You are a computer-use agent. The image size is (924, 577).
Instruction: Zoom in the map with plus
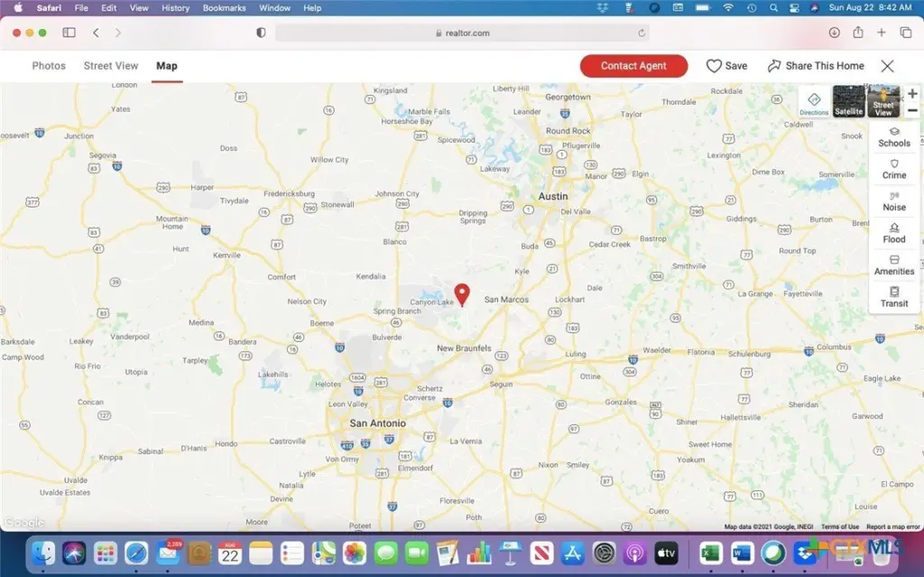tap(912, 94)
